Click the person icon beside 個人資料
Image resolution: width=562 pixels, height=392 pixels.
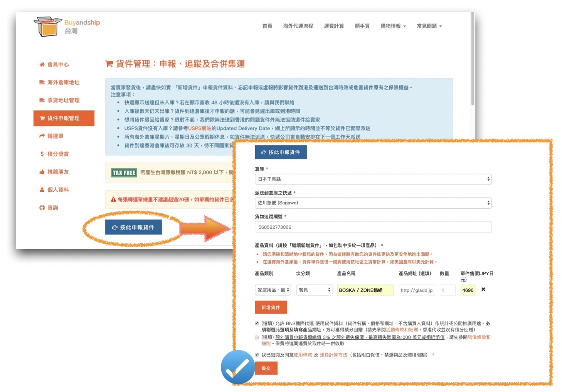pyautogui.click(x=42, y=190)
